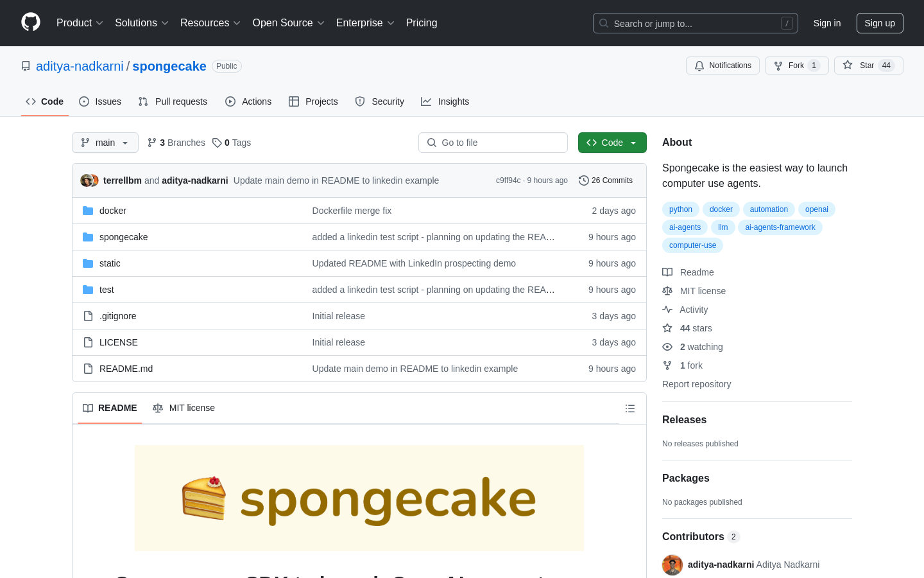View the 0 Tags link

[232, 143]
